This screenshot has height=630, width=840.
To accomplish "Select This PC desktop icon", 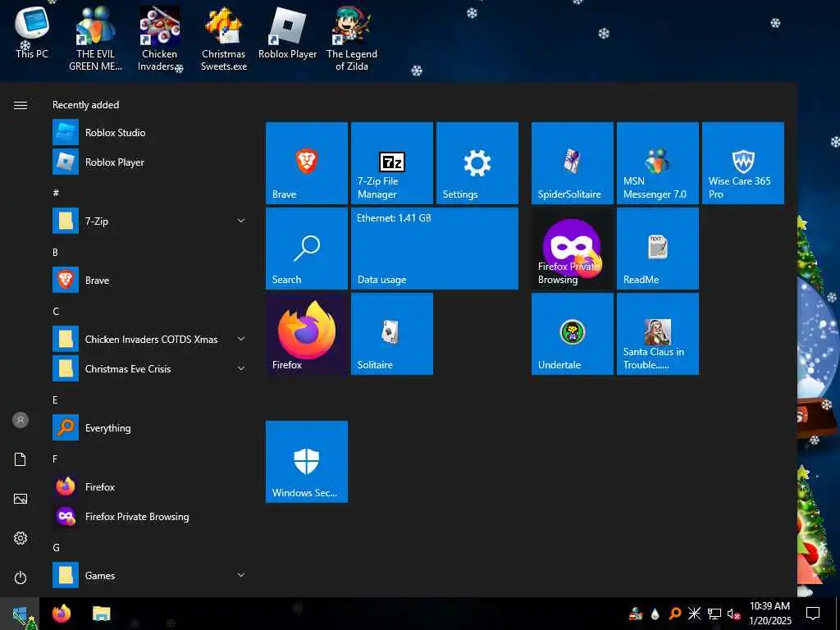I will 32,33.
